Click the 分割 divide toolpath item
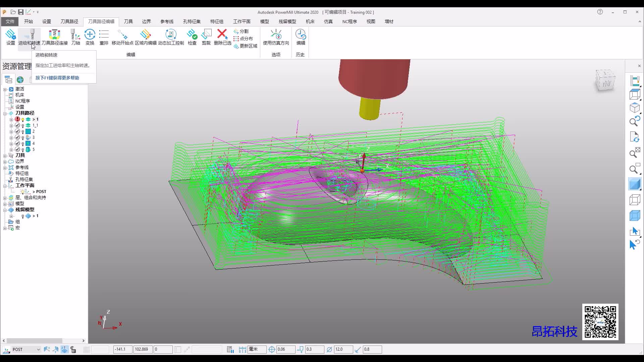This screenshot has height=362, width=644. [241, 31]
